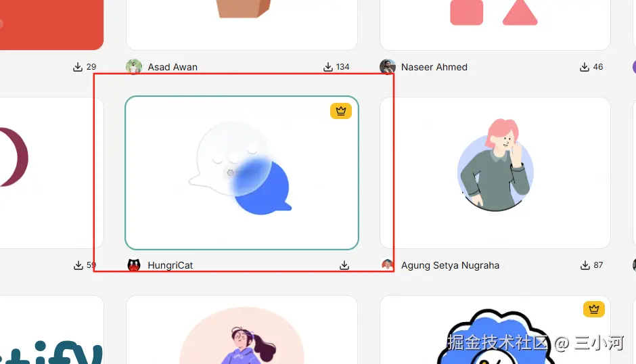Click premium crown badge on chat bubble card
636x364 pixels.
tap(341, 111)
